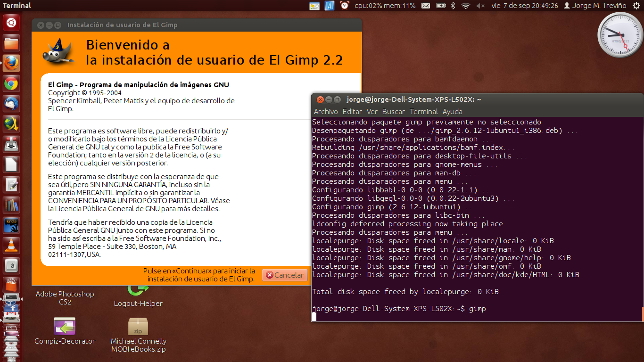Click the Adobe Photoshop CS2 desktop label

(65, 298)
